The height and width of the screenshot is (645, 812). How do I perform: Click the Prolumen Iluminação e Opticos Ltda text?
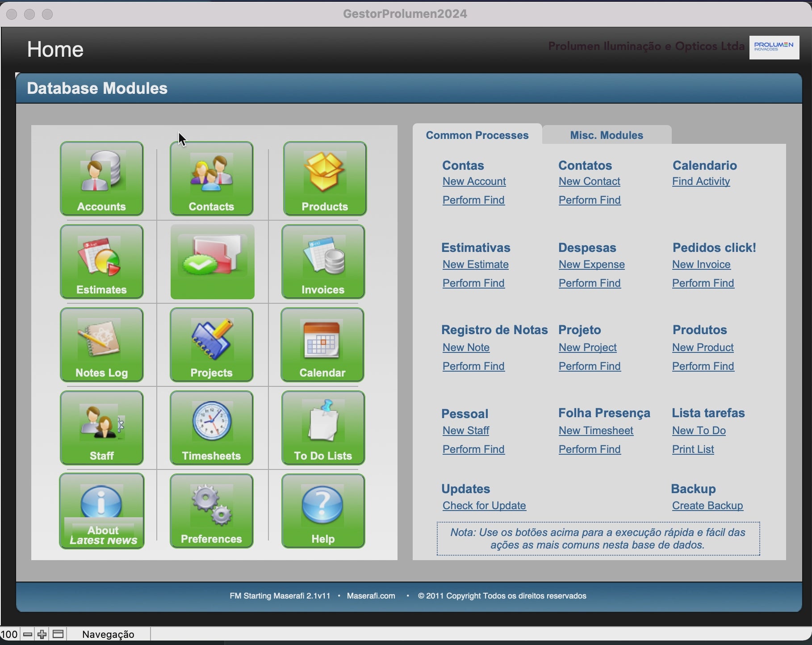646,46
